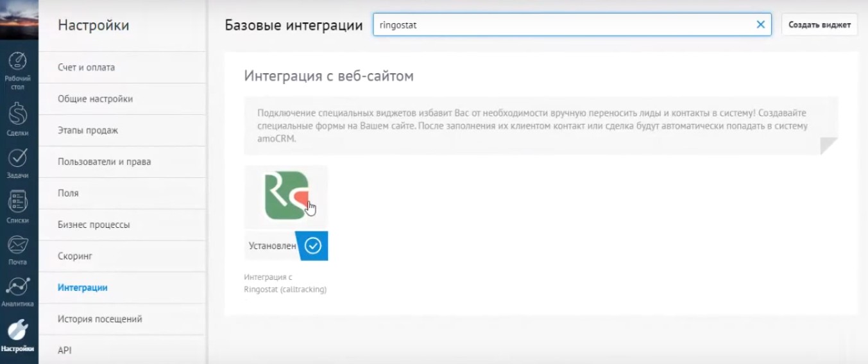The width and height of the screenshot is (868, 364).
Task: Open Пользователи и права section
Action: pyautogui.click(x=122, y=162)
